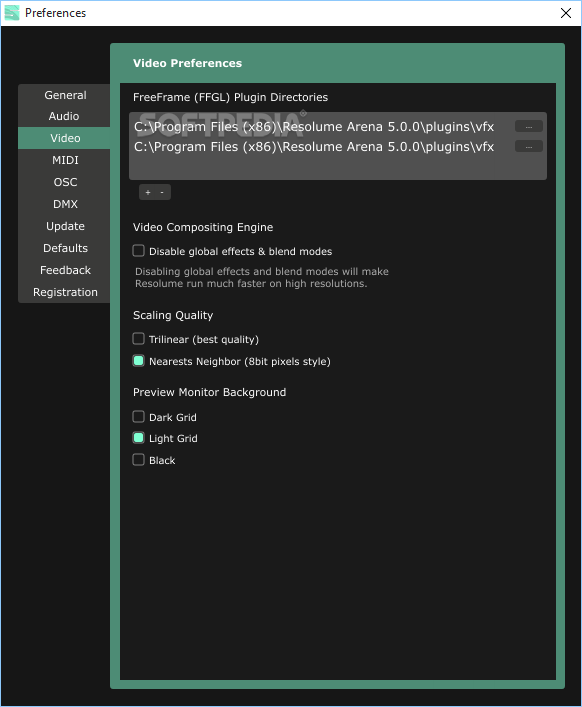Image resolution: width=582 pixels, height=707 pixels.
Task: Open Defaults preferences tab
Action: click(65, 248)
